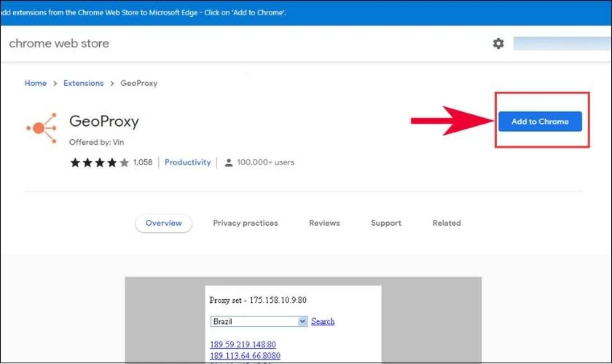612x364 pixels.
Task: Click the blue Edge notification banner text
Action: tap(144, 12)
